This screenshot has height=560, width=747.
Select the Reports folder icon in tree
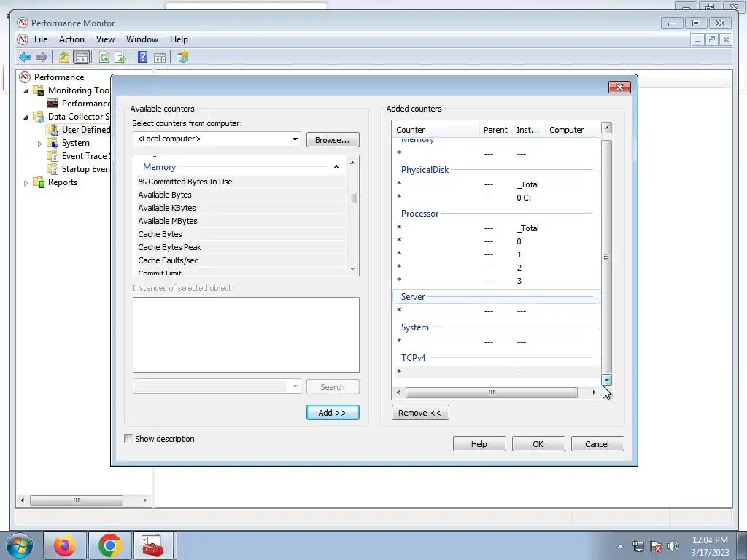click(x=39, y=182)
